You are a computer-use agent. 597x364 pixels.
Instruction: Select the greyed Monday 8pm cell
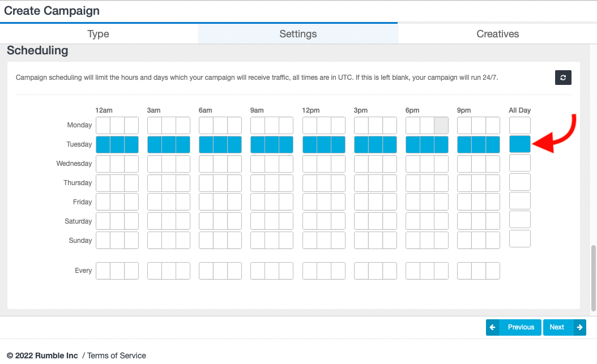[x=441, y=125]
